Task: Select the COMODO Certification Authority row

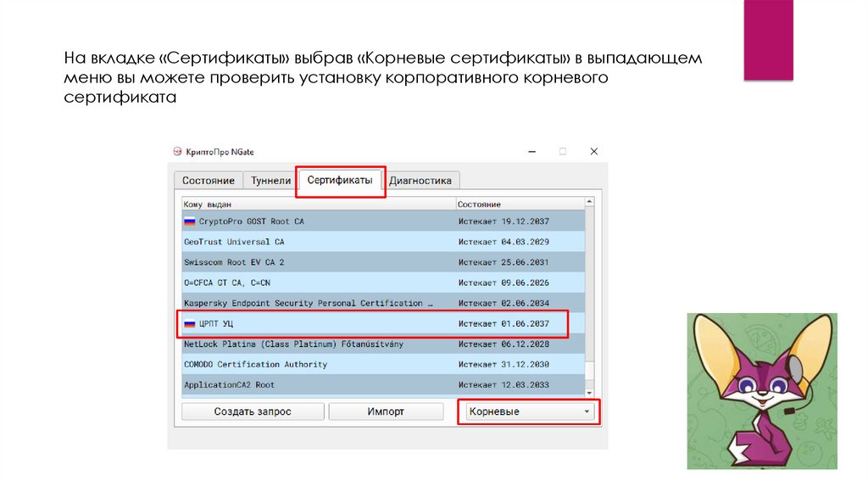Action: point(383,365)
